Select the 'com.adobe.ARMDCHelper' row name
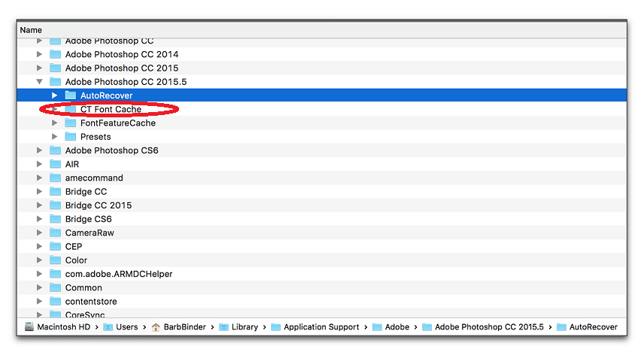The image size is (644, 355). [119, 274]
